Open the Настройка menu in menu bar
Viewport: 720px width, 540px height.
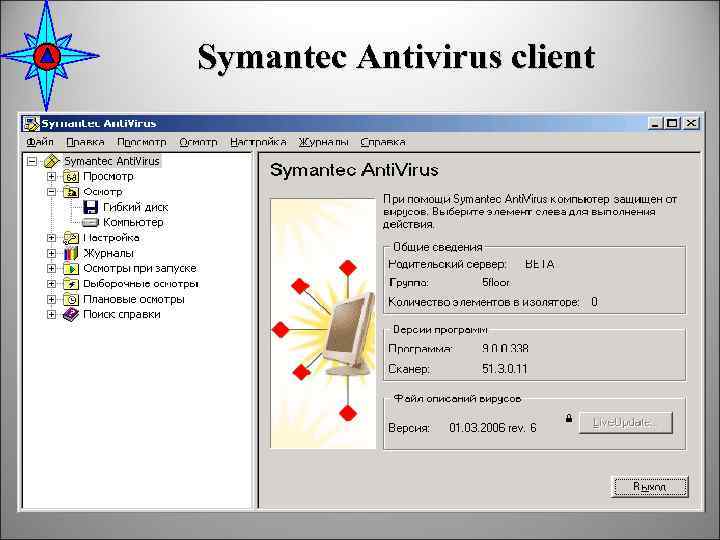point(258,142)
